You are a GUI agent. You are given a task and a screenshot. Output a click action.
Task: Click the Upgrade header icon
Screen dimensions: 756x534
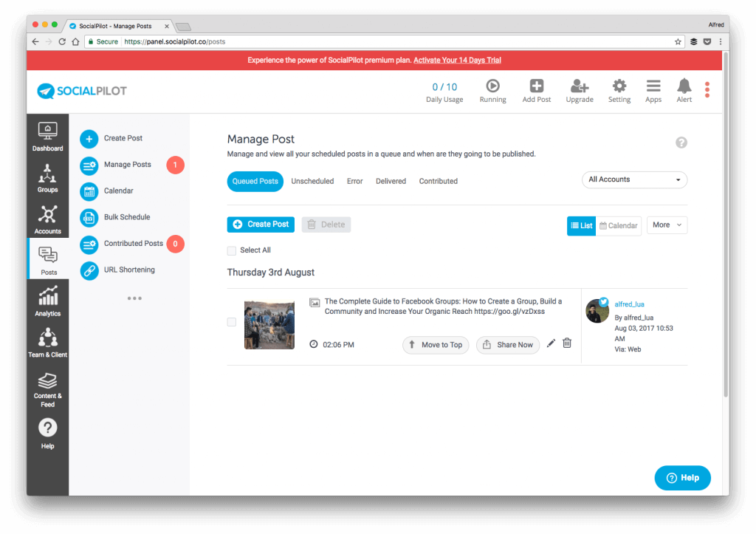click(x=580, y=91)
